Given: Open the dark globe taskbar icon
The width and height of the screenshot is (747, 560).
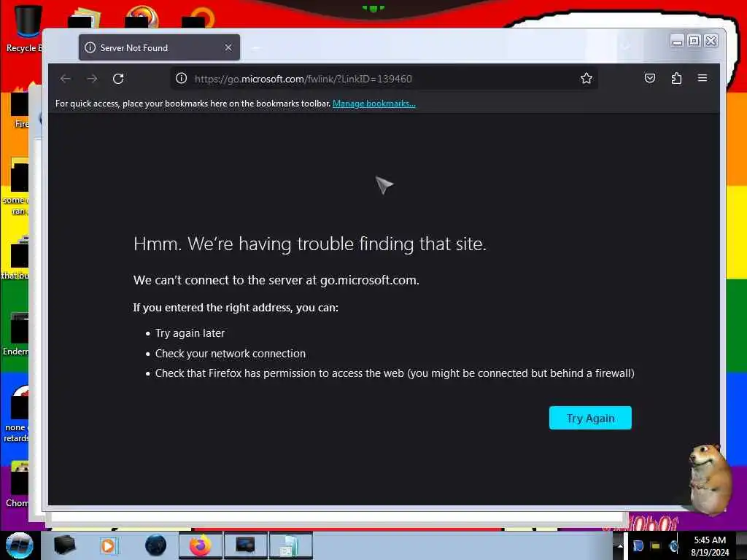Looking at the screenshot, I should [x=156, y=545].
